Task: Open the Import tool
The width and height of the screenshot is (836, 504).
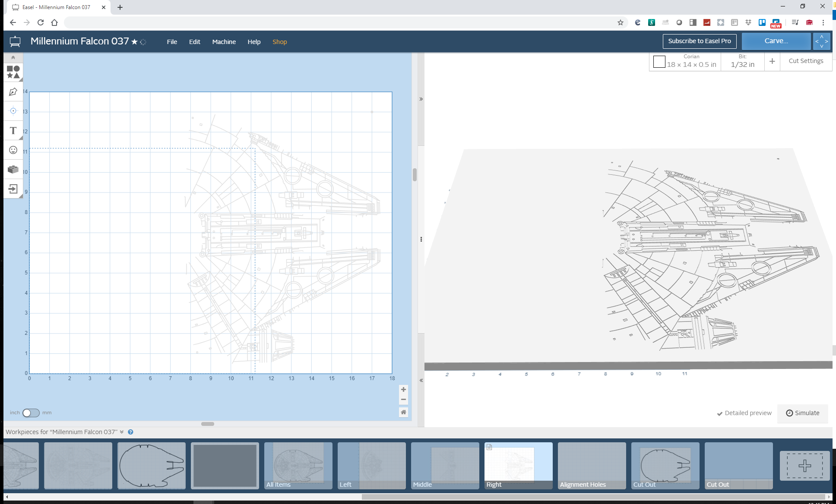Action: tap(13, 189)
